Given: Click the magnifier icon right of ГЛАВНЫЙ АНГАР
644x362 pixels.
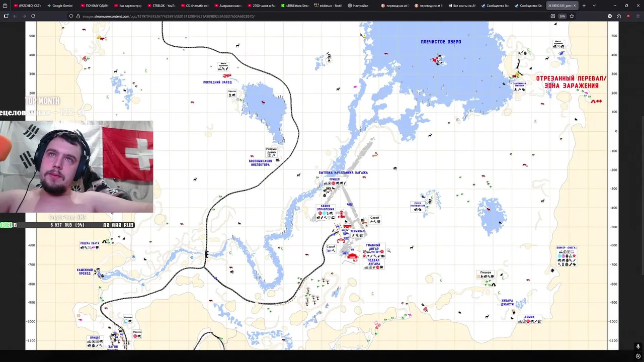Looking at the screenshot, I should pyautogui.click(x=388, y=250).
